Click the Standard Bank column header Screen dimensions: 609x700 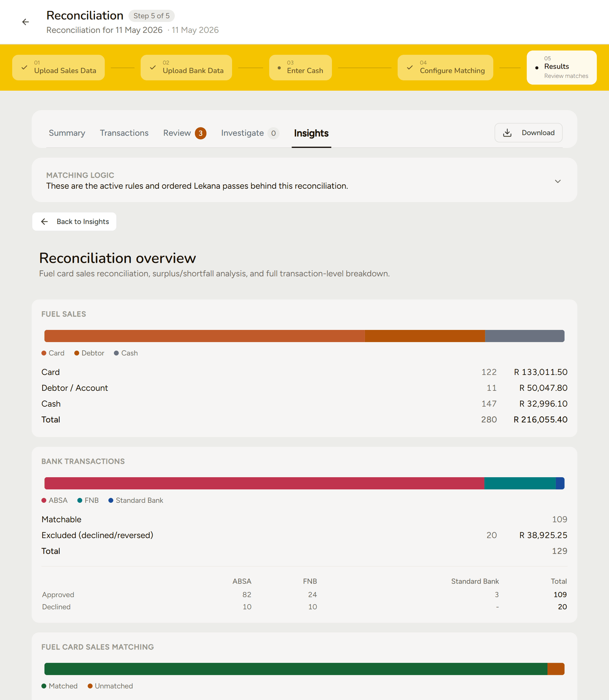tap(475, 582)
